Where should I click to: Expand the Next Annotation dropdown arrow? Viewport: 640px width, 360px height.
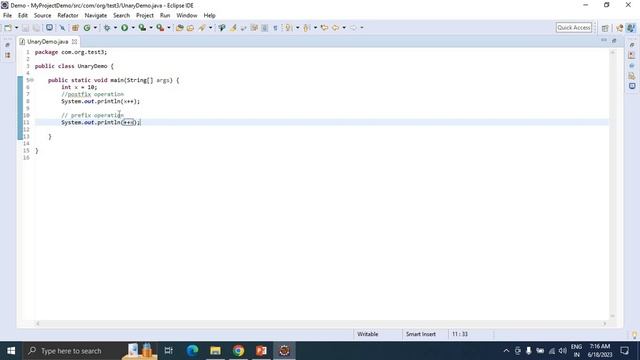(297, 28)
